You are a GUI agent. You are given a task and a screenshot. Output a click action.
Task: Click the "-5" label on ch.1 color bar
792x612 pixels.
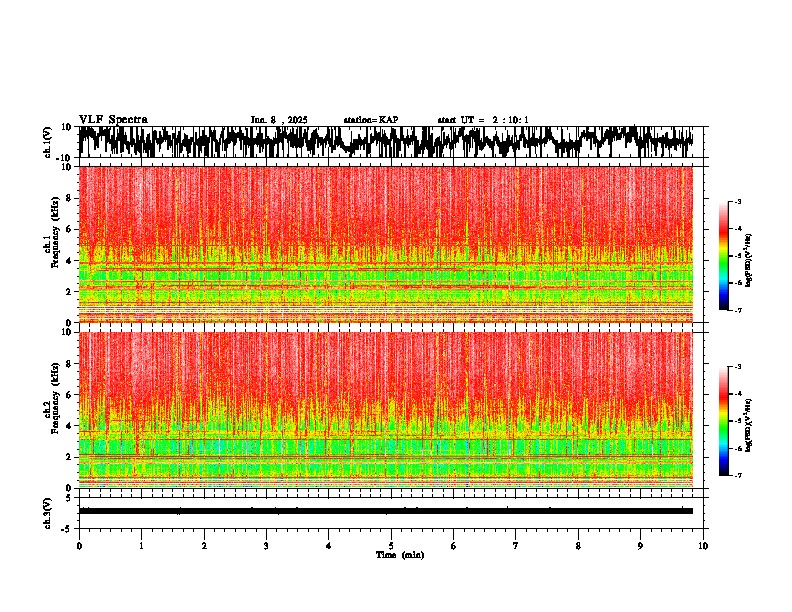tap(737, 256)
